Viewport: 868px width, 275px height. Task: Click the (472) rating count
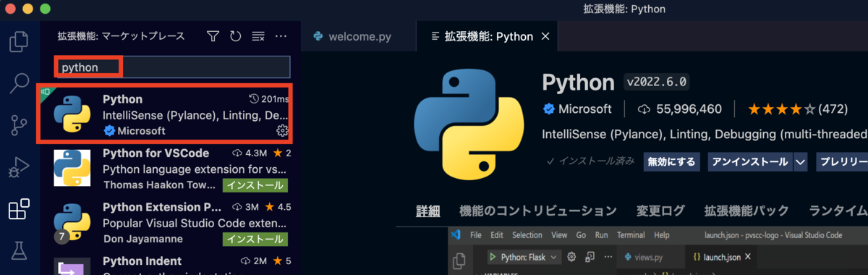pyautogui.click(x=833, y=109)
